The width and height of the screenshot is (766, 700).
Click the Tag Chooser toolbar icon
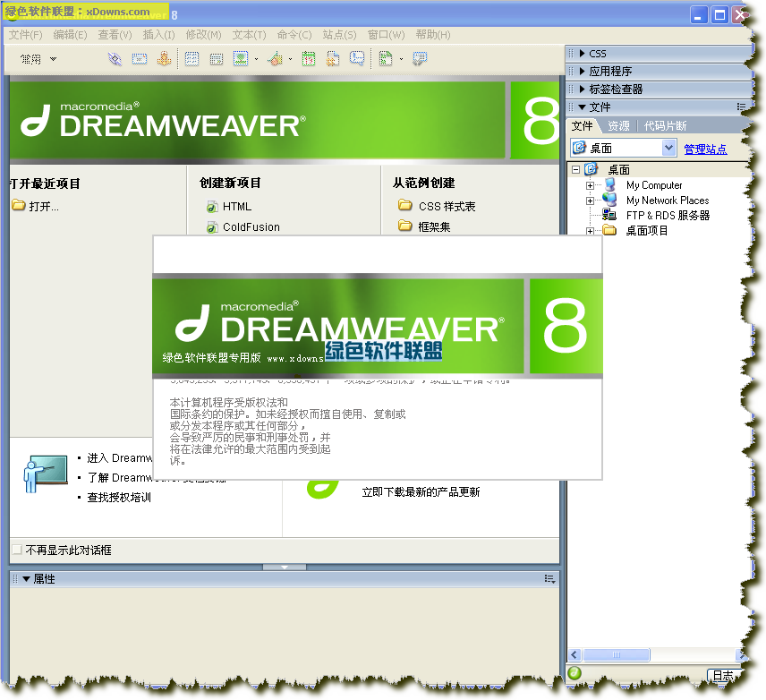point(420,59)
